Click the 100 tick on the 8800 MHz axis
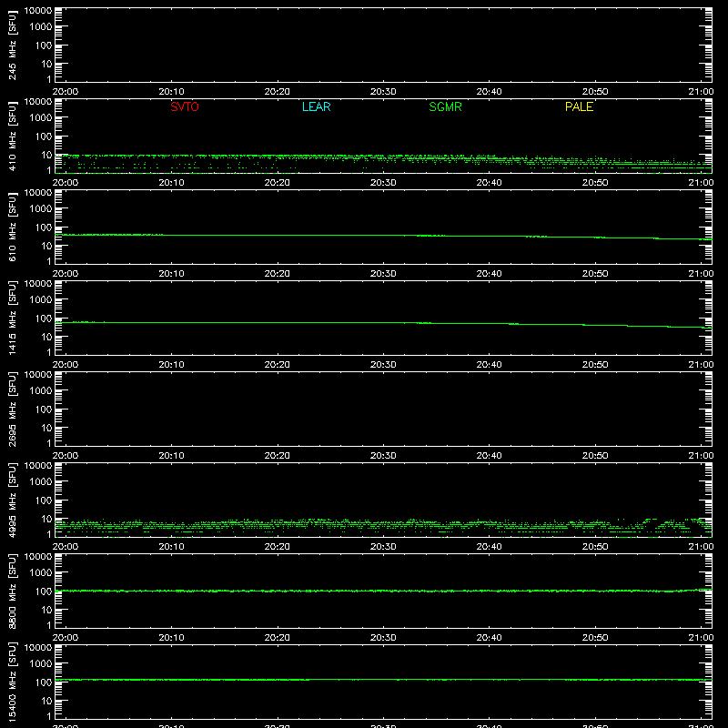The image size is (728, 728). point(44,591)
